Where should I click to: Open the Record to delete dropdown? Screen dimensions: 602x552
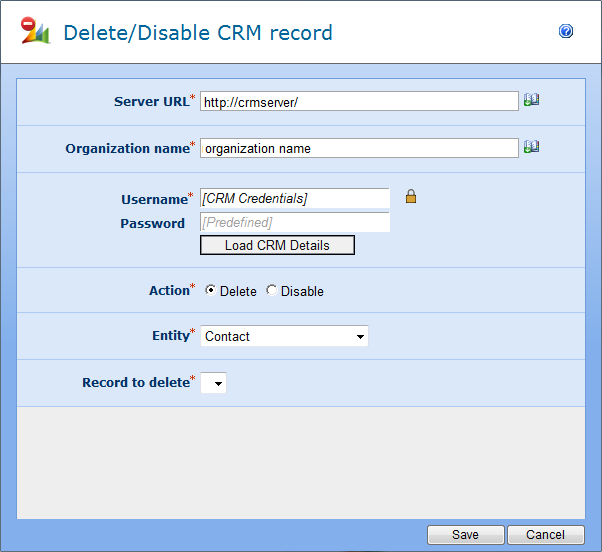[214, 383]
